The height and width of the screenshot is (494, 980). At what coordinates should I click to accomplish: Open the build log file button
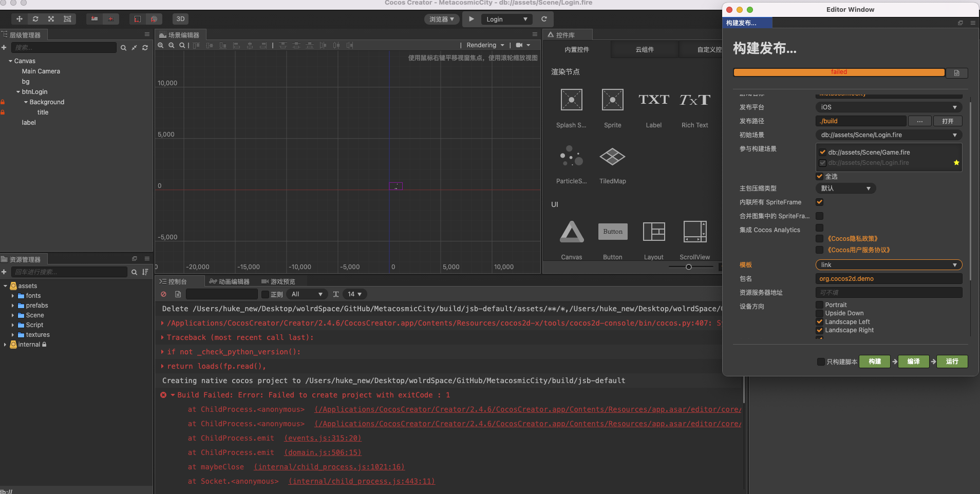957,73
